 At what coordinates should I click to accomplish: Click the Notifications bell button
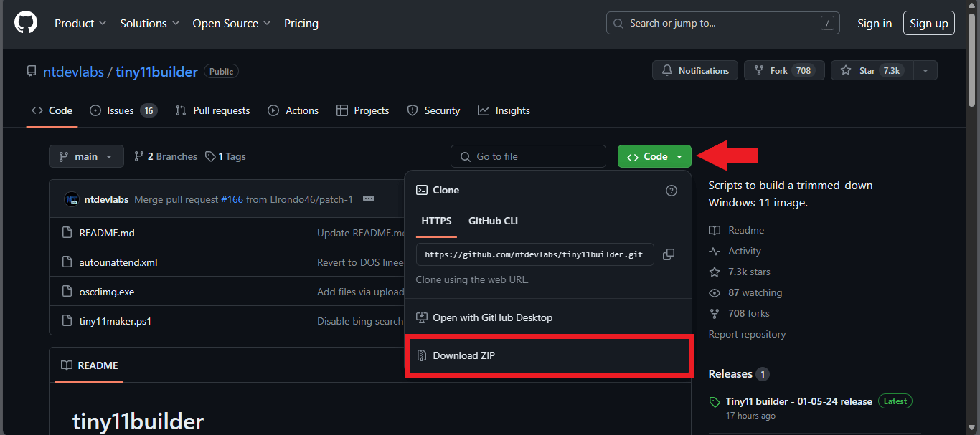click(695, 70)
